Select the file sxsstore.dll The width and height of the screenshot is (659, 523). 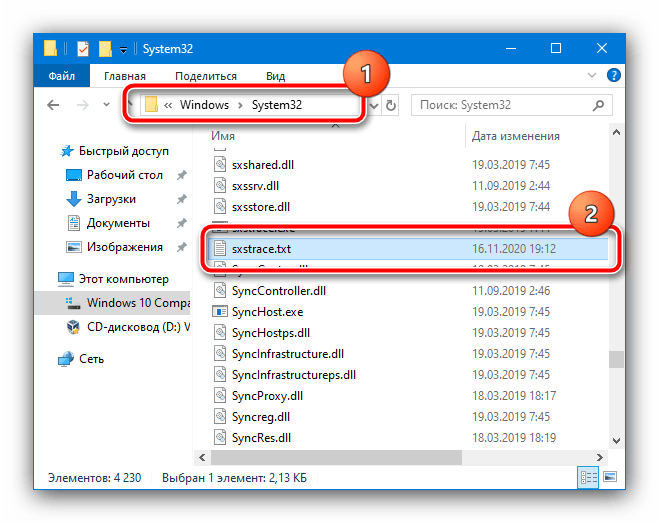point(261,207)
